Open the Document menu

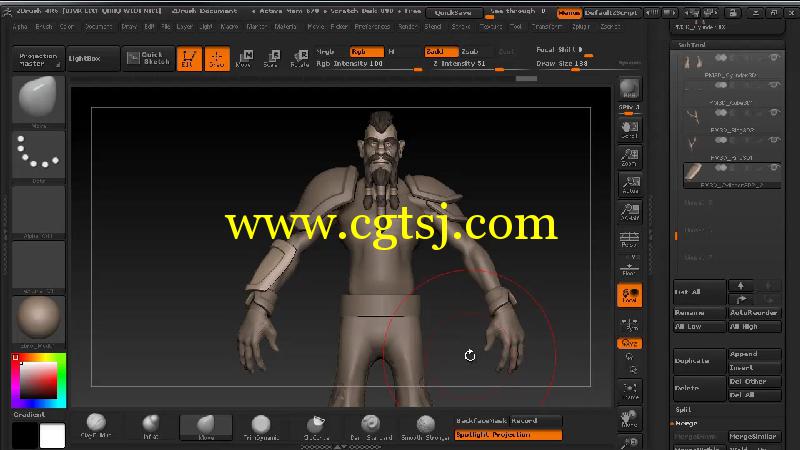pos(98,27)
